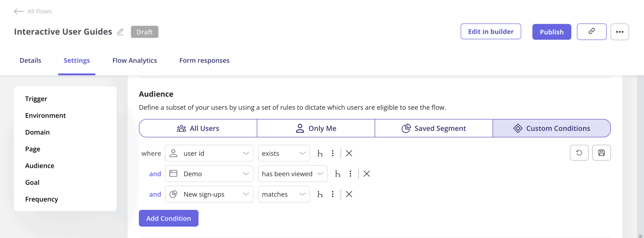The height and width of the screenshot is (238, 644).
Task: Click Add Condition button
Action: [x=169, y=218]
